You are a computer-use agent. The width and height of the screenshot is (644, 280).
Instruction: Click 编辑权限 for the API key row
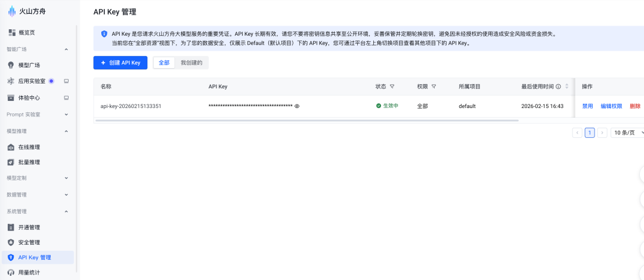click(611, 106)
